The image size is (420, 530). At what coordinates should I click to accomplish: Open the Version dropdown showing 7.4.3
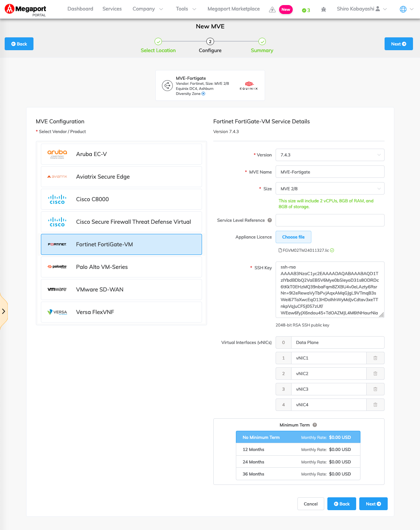click(330, 155)
